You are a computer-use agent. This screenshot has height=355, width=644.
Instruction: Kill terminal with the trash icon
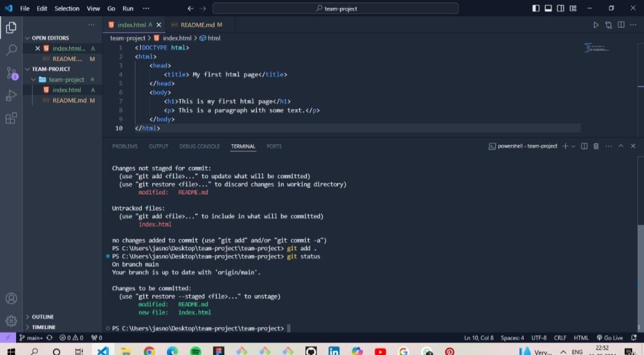pos(596,146)
